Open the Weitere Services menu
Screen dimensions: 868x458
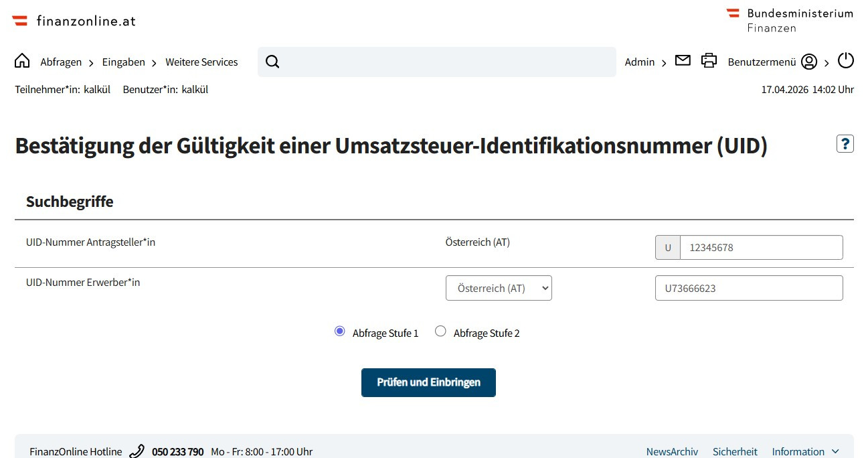[201, 62]
